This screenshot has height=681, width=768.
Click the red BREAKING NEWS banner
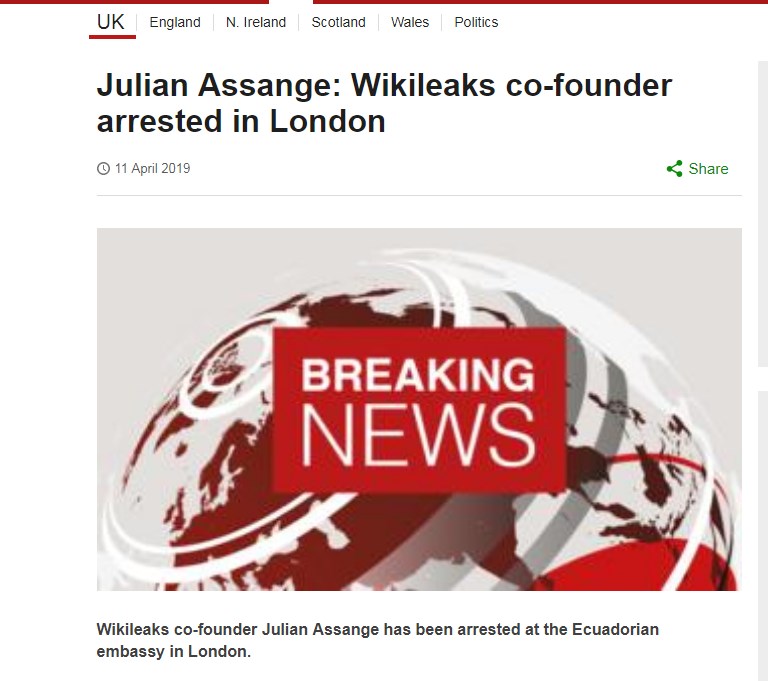419,410
